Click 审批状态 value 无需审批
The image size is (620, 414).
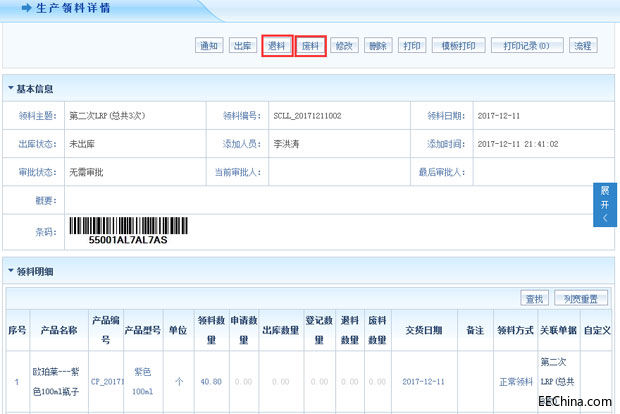click(x=86, y=172)
